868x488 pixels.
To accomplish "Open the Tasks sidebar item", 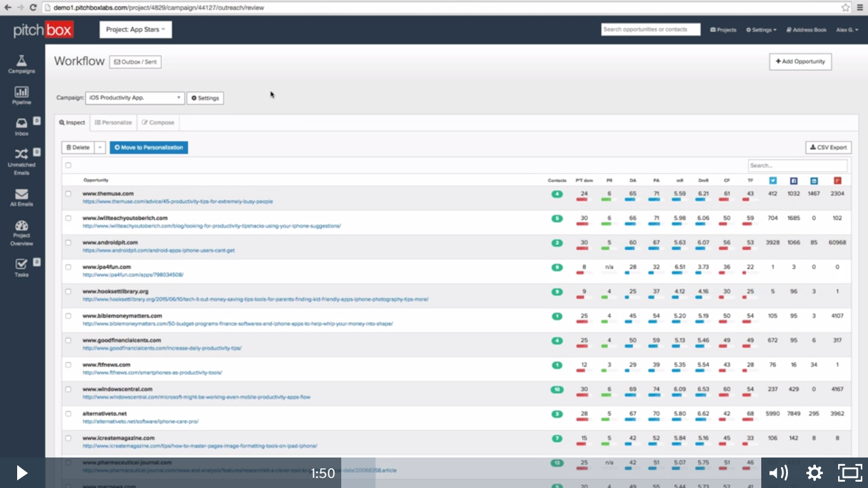I will coord(22,268).
